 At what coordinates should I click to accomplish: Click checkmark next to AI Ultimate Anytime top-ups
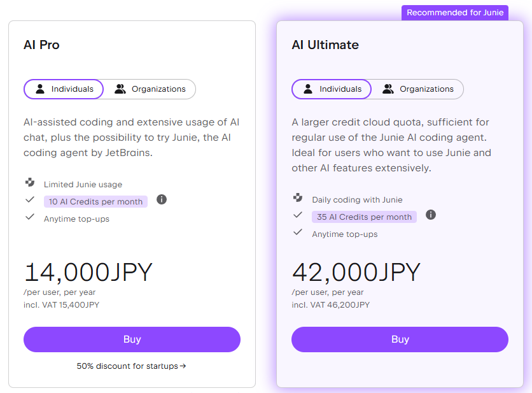[298, 232]
